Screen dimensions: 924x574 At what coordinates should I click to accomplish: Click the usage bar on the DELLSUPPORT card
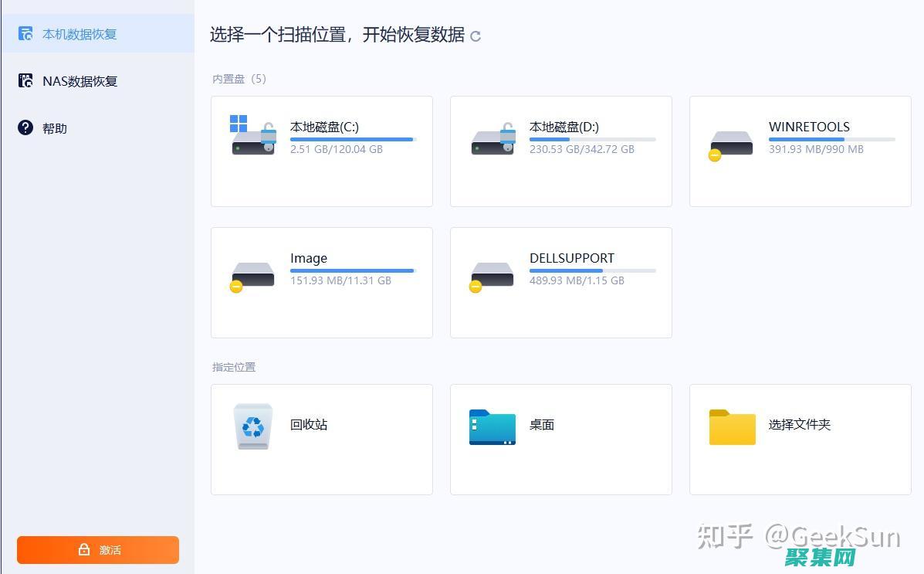pyautogui.click(x=592, y=270)
